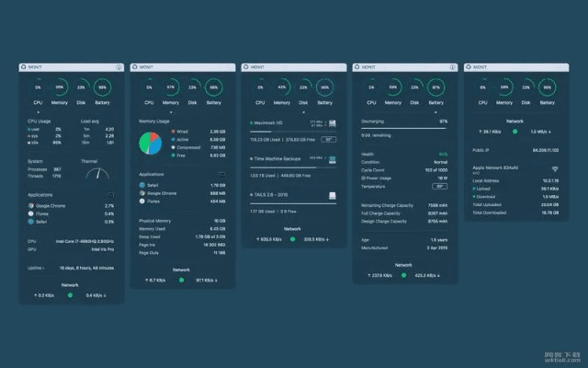The height and width of the screenshot is (368, 588).
Task: Select the Memory ring in the first widget
Action: tap(59, 88)
